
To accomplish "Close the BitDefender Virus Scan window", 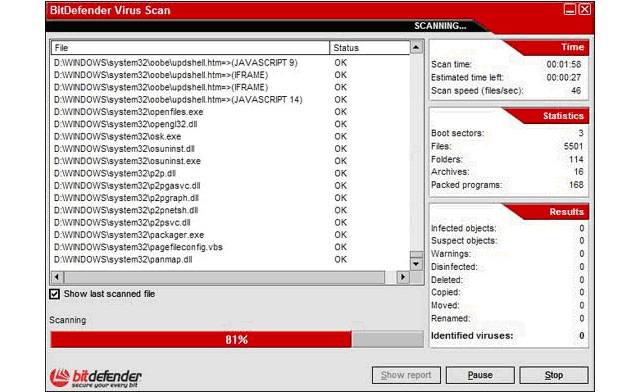I will [584, 9].
